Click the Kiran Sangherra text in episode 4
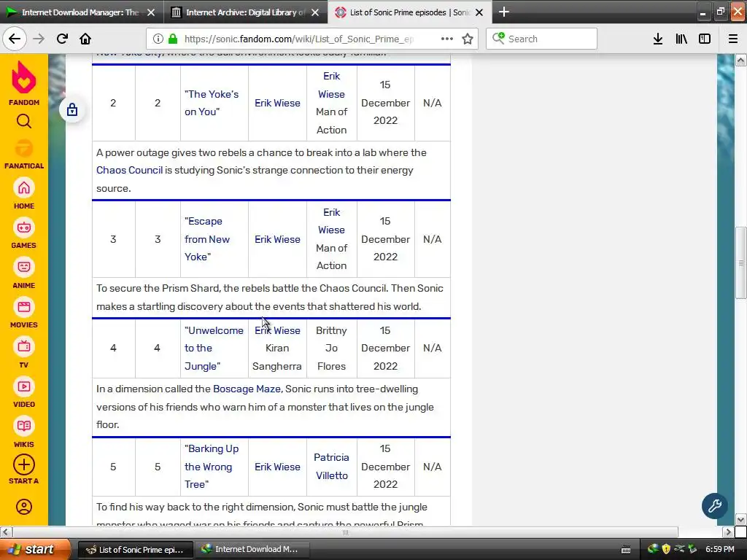The image size is (747, 560). coord(277,357)
